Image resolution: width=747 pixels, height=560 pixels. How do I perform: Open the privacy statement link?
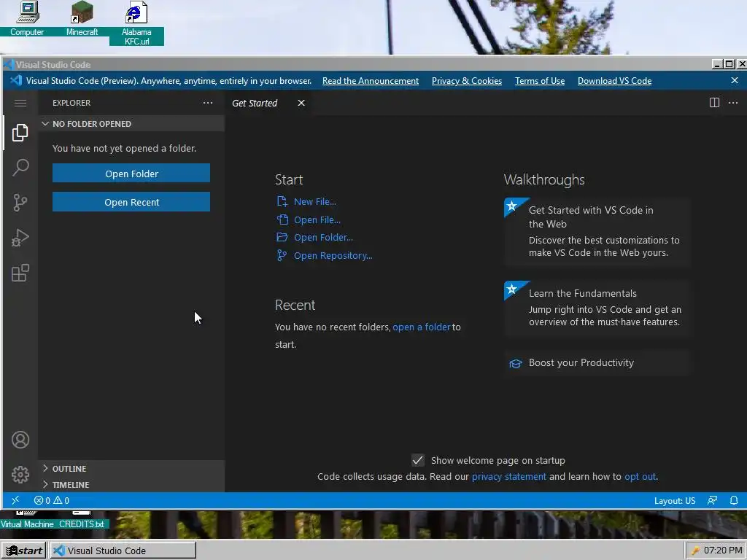tap(508, 477)
